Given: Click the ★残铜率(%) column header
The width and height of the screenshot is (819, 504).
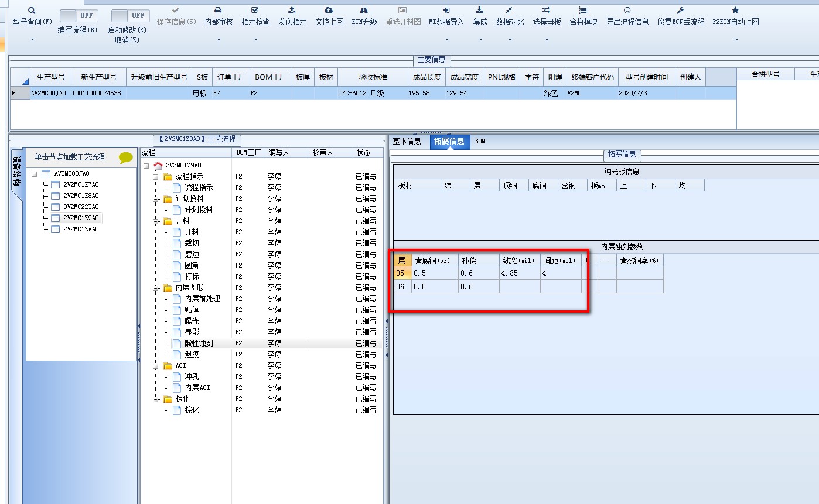Looking at the screenshot, I should [x=640, y=260].
